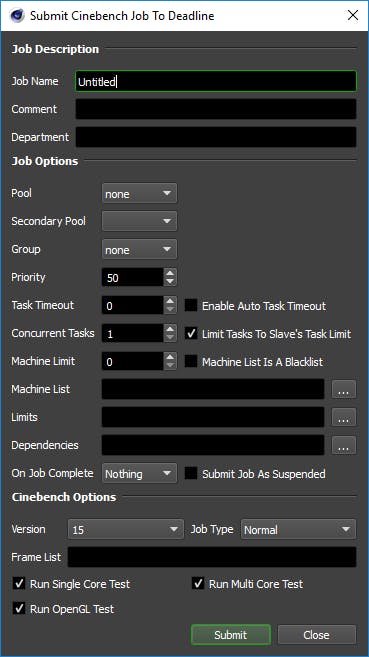This screenshot has width=369, height=657.
Task: Open the Cinebench Version dropdown
Action: pos(126,529)
